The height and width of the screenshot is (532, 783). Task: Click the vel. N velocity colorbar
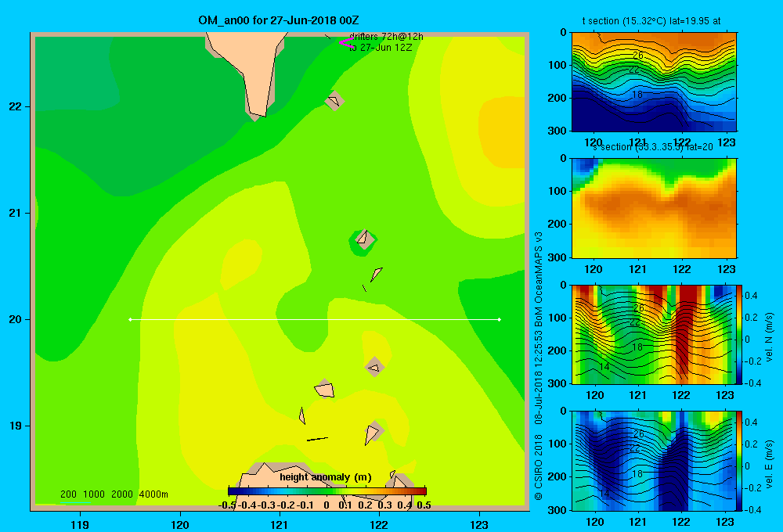tap(739, 334)
